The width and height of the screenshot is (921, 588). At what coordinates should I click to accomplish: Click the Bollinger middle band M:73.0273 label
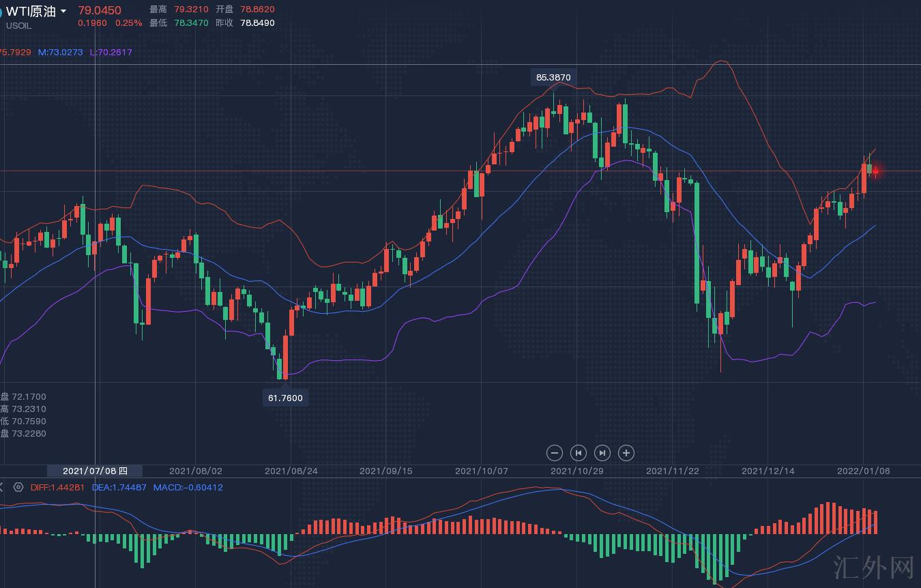(60, 52)
